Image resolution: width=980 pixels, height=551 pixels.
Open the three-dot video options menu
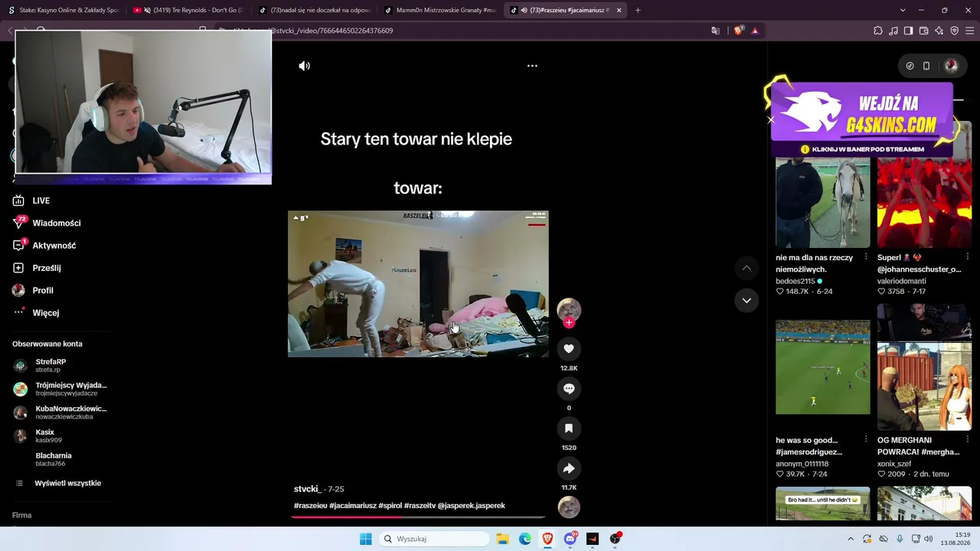(x=532, y=66)
